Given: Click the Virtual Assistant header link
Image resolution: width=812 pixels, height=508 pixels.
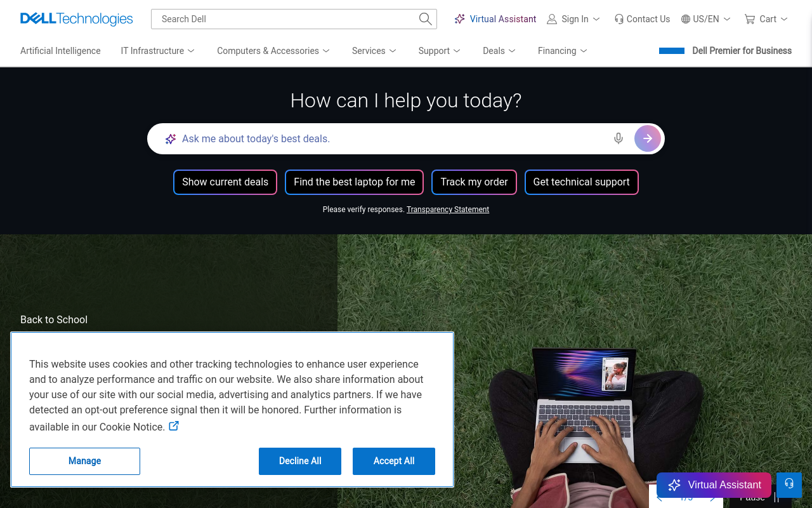Looking at the screenshot, I should [495, 19].
